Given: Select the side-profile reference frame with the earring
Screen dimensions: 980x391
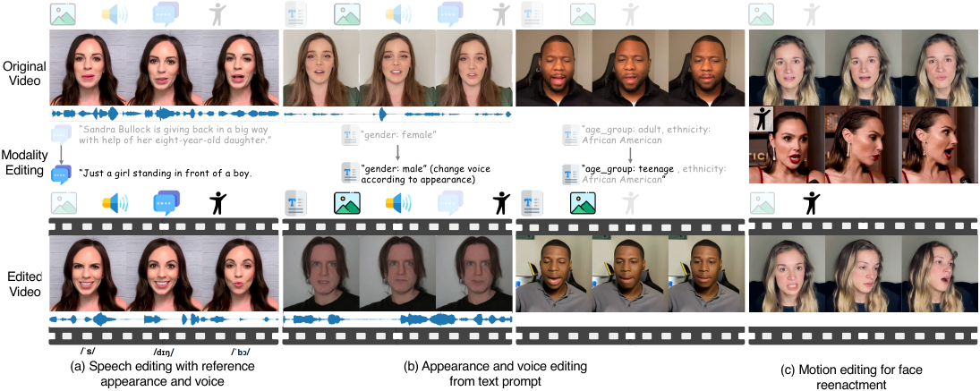Looking at the screenshot, I should tap(863, 145).
